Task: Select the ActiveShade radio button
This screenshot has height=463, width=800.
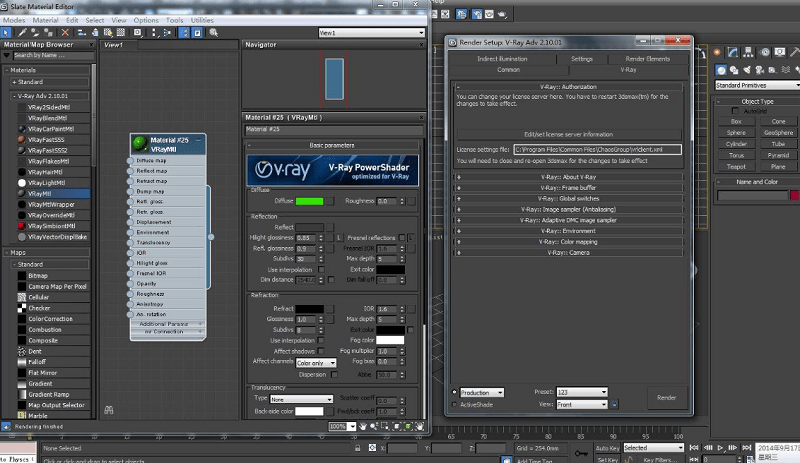Action: [x=455, y=405]
